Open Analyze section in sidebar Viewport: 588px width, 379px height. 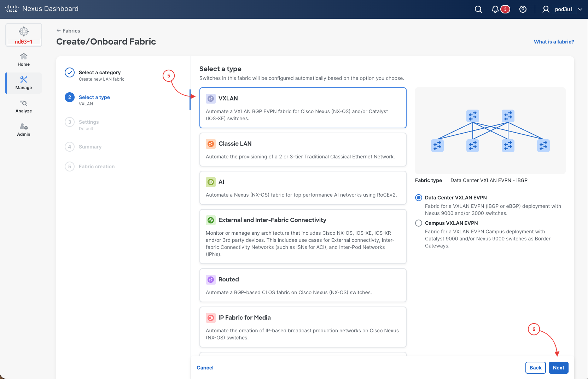24,106
